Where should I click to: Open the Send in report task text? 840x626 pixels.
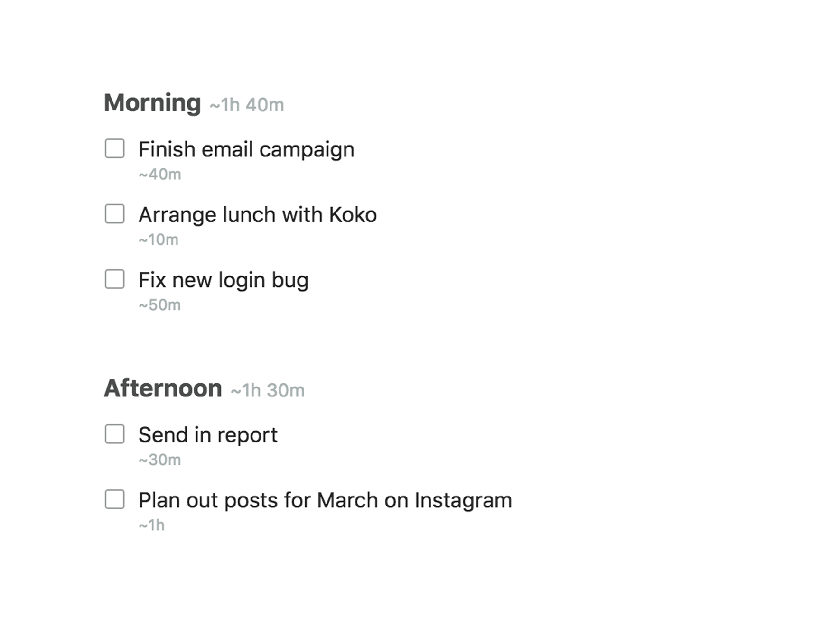click(x=208, y=435)
